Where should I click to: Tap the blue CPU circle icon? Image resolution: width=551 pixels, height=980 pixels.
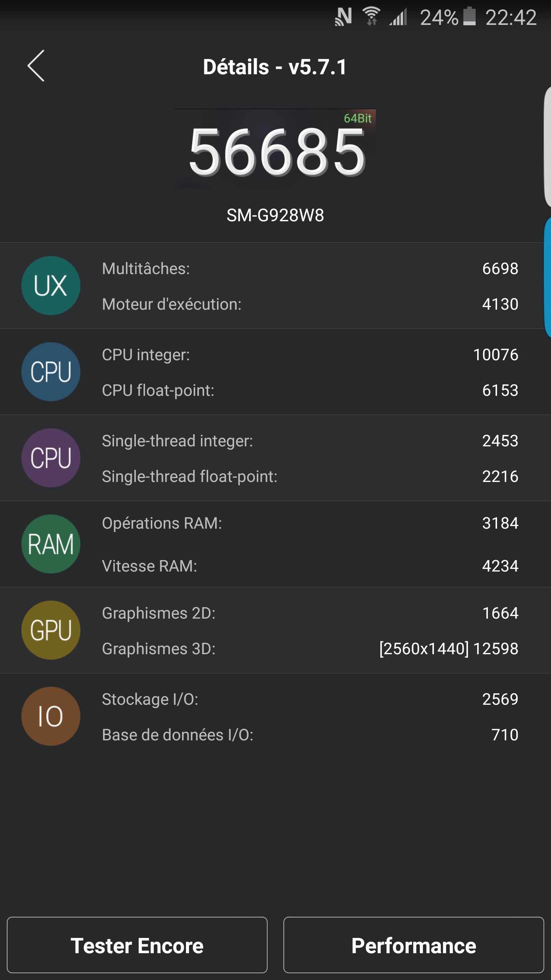click(51, 372)
